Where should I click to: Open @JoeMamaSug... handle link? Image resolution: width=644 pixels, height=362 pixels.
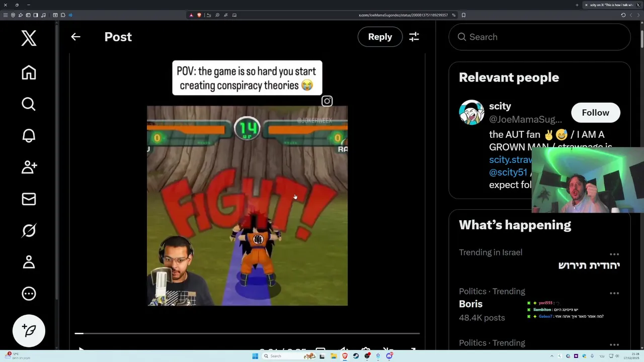coord(525,119)
